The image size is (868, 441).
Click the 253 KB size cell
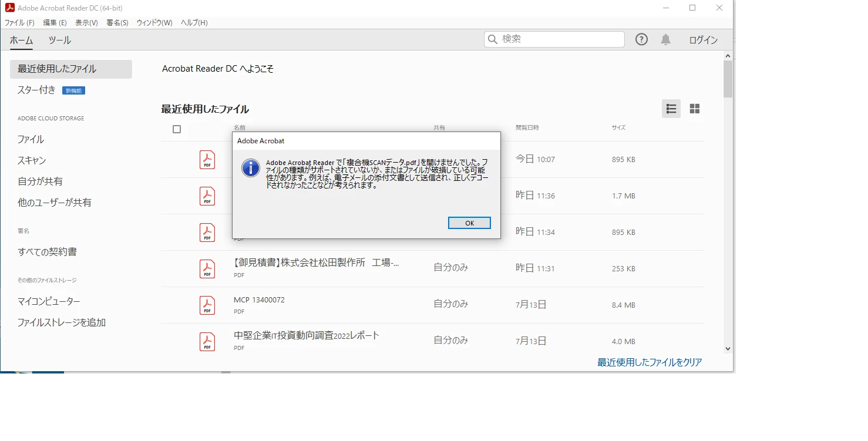[x=623, y=269]
